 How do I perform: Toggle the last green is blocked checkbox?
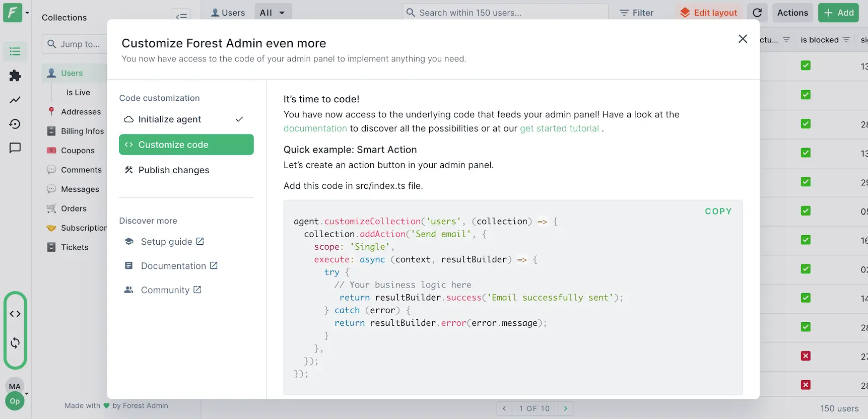click(806, 327)
